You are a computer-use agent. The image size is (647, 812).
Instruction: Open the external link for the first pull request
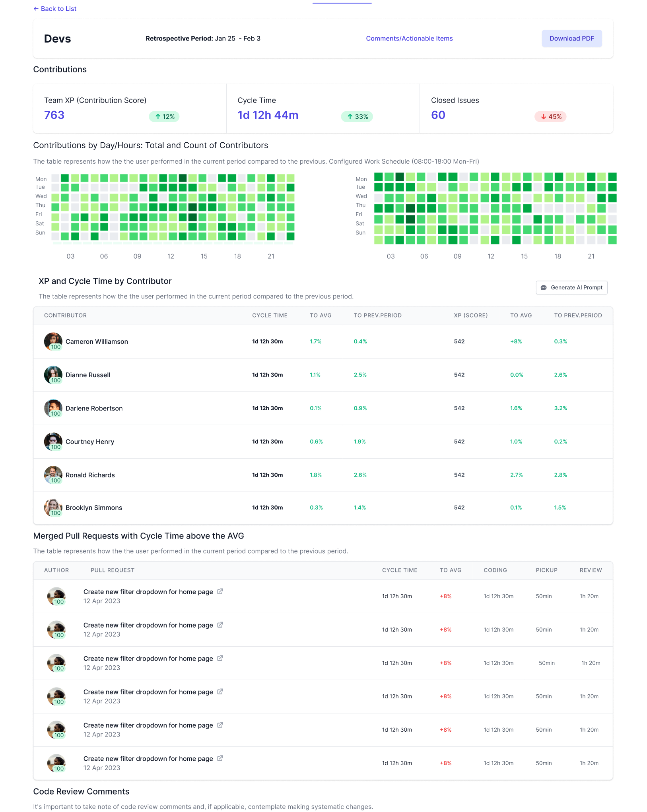(220, 591)
